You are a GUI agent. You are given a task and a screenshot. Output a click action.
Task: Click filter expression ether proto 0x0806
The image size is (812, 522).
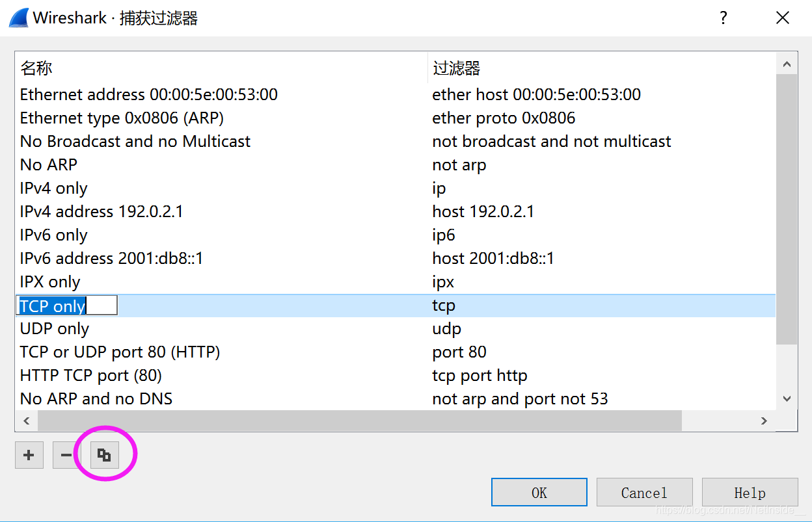[504, 118]
